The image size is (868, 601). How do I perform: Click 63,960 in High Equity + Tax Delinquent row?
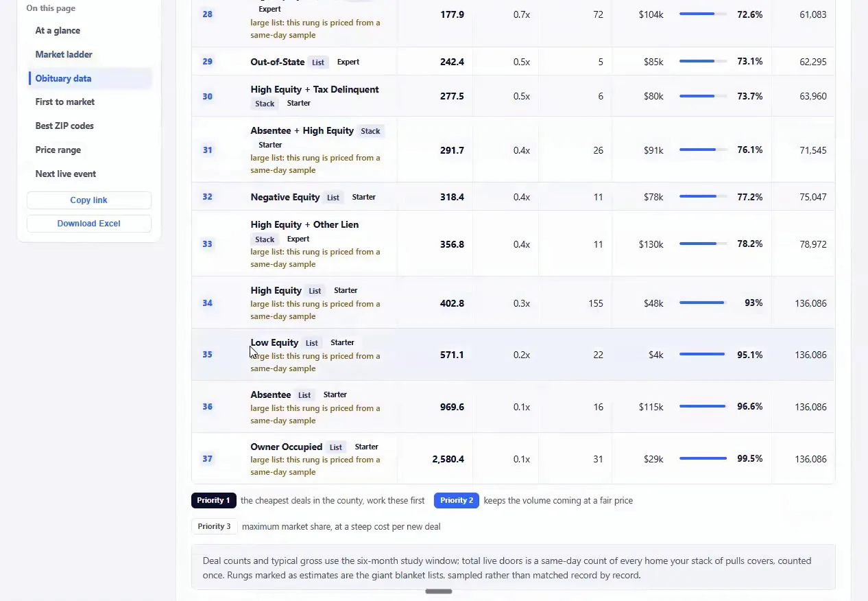click(x=813, y=97)
